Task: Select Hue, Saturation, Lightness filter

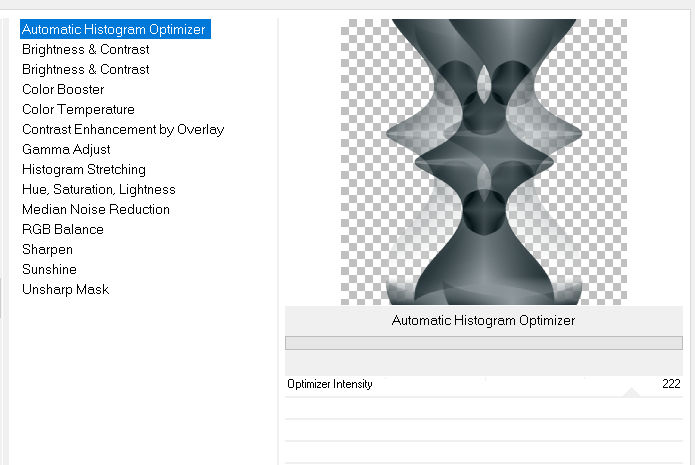Action: click(98, 189)
